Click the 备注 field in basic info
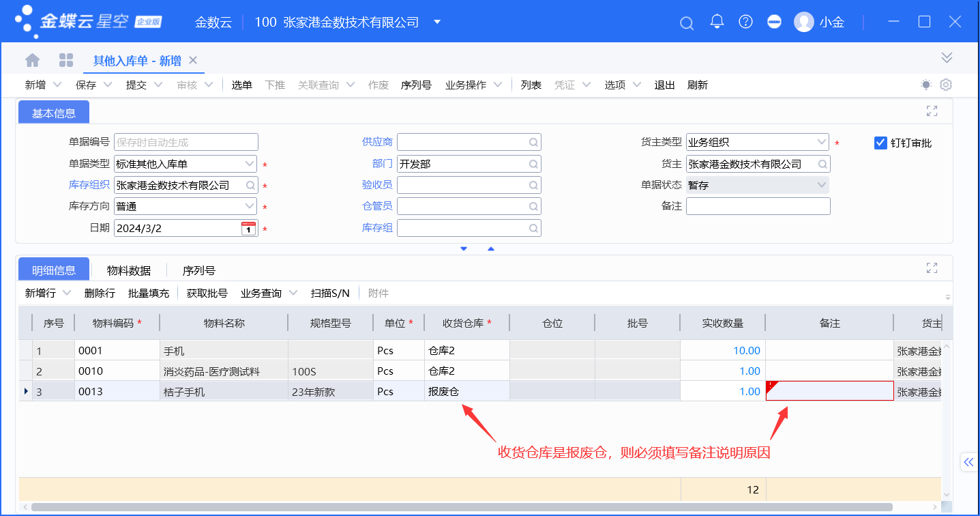This screenshot has width=980, height=516. (x=758, y=206)
